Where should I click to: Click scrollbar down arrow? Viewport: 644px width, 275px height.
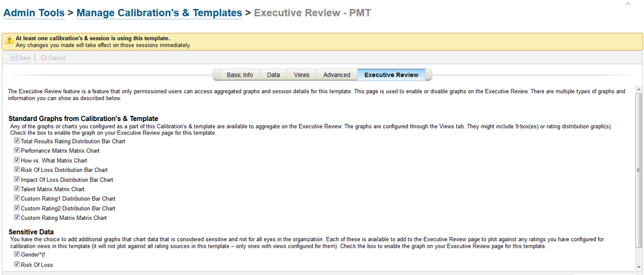pos(638,267)
